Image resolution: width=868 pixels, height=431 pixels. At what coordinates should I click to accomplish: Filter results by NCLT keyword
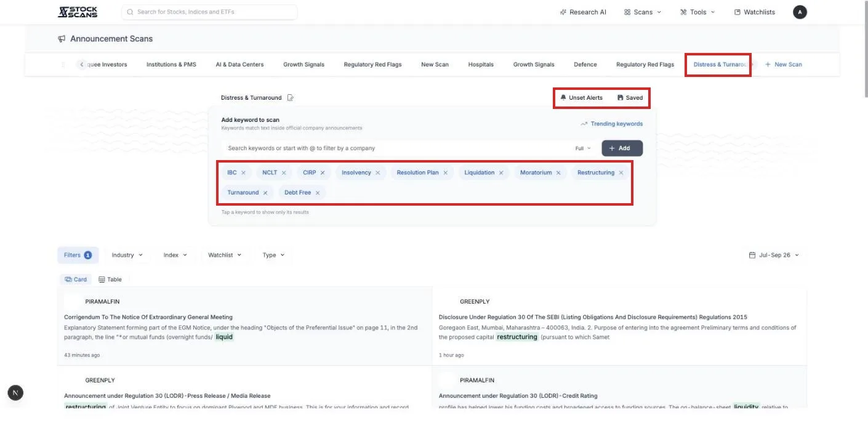click(270, 172)
